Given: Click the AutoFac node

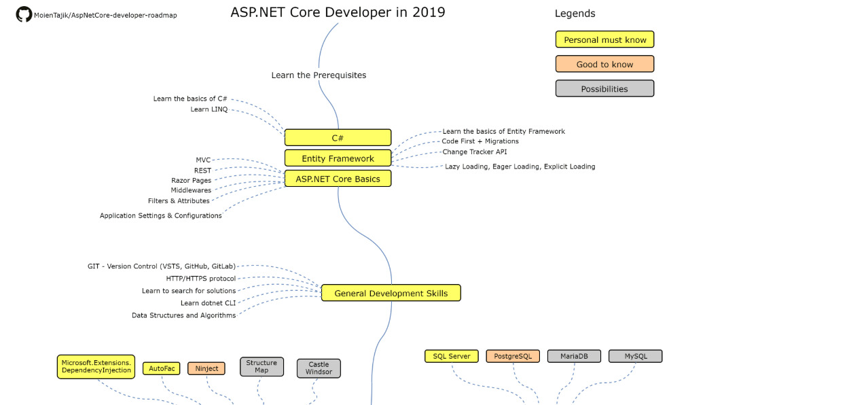Looking at the screenshot, I should 162,368.
